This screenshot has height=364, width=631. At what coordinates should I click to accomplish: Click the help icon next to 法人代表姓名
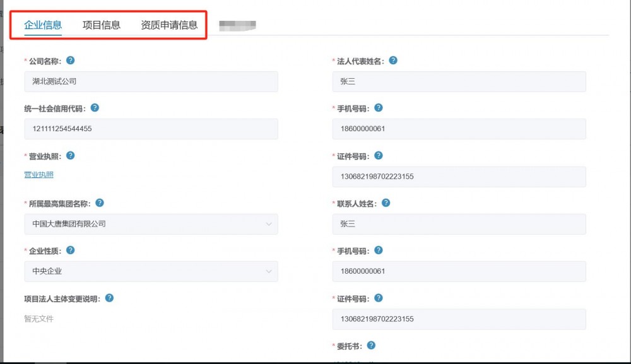393,61
